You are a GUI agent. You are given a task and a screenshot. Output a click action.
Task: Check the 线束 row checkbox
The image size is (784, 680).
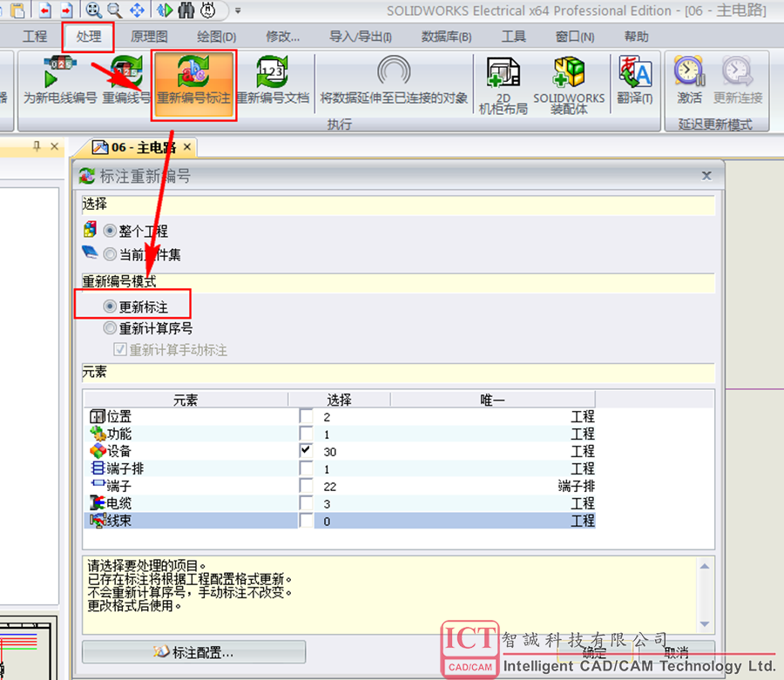pos(306,521)
